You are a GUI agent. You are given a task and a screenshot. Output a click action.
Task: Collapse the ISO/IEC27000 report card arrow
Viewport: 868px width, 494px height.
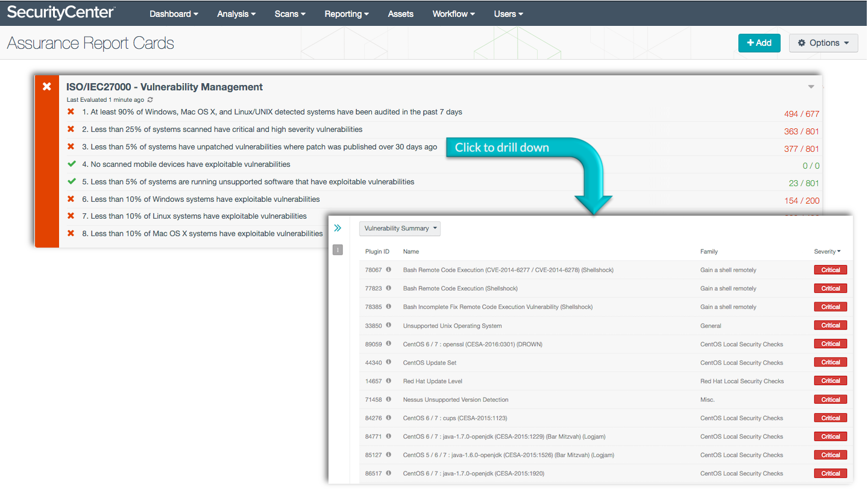811,87
